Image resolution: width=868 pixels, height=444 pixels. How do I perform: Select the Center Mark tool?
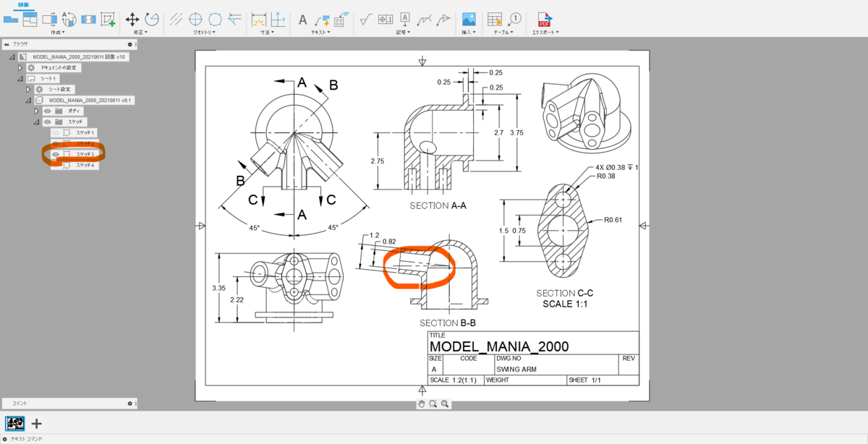tap(195, 19)
